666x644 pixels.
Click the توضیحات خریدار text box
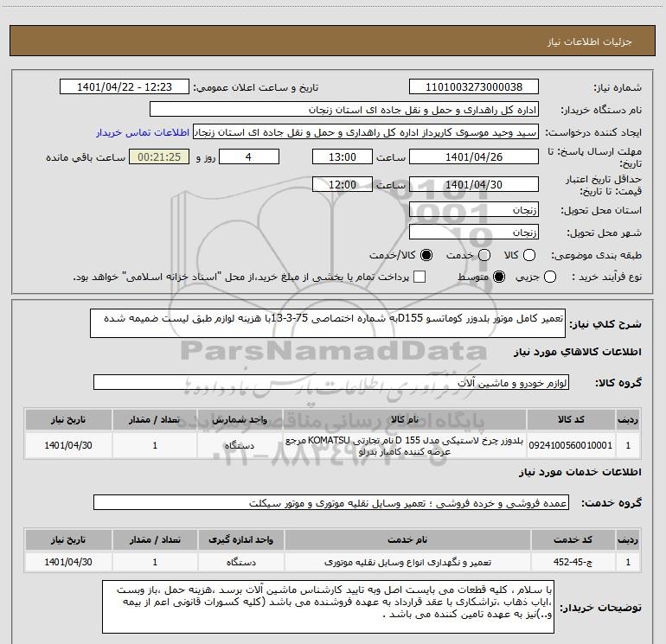point(329,607)
